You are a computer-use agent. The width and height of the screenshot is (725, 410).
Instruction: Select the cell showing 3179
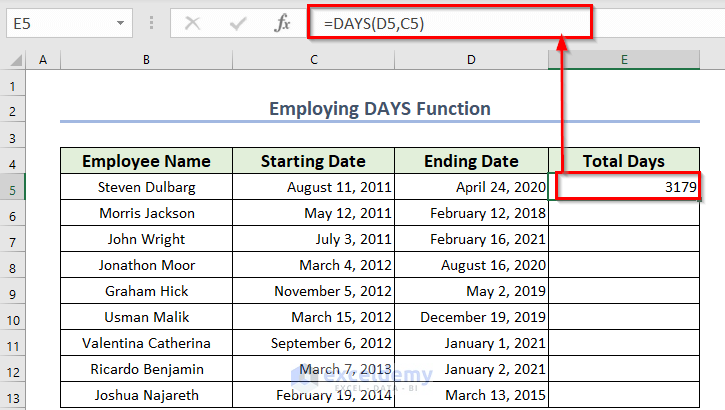(x=624, y=187)
